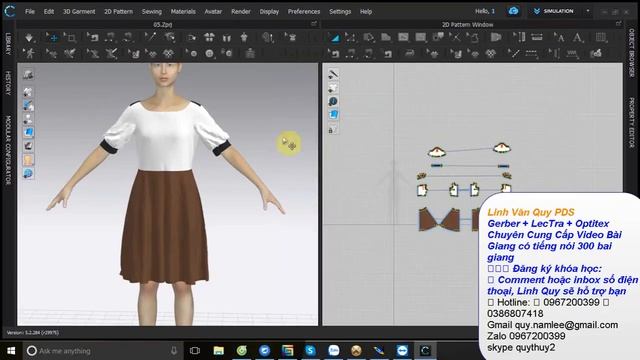Pop out the 3D window via its corner icon
Viewport: 640px width, 360px height.
point(313,24)
